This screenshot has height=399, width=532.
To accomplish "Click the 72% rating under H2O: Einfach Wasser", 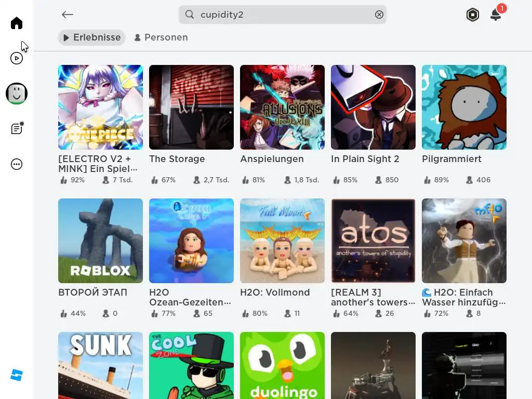I will (x=436, y=313).
